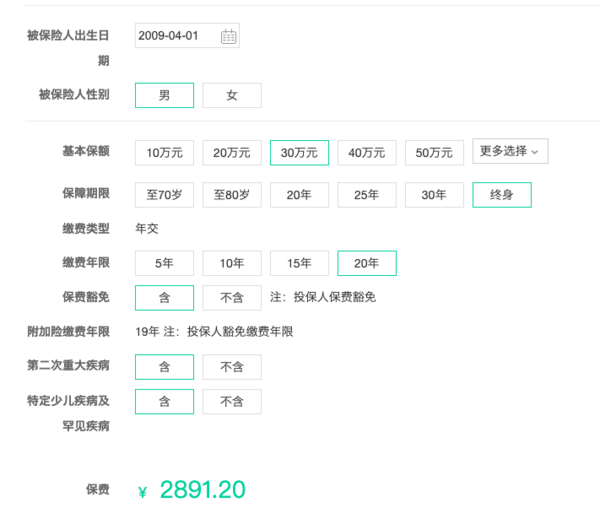Select 男 as insured gender

tap(165, 95)
